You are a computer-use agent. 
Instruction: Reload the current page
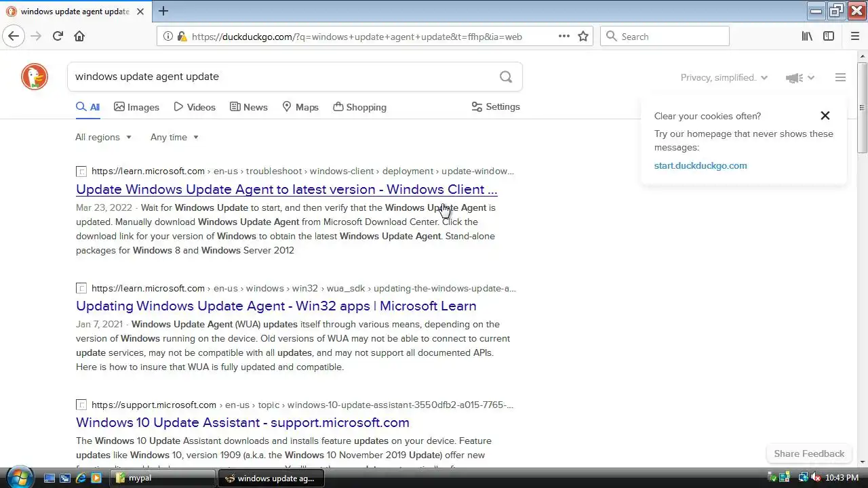58,37
